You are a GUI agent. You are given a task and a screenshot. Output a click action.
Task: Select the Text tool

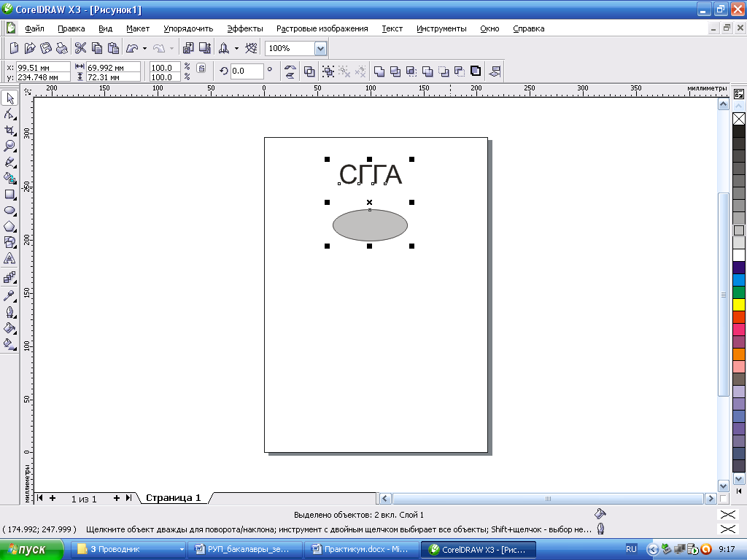click(x=9, y=259)
